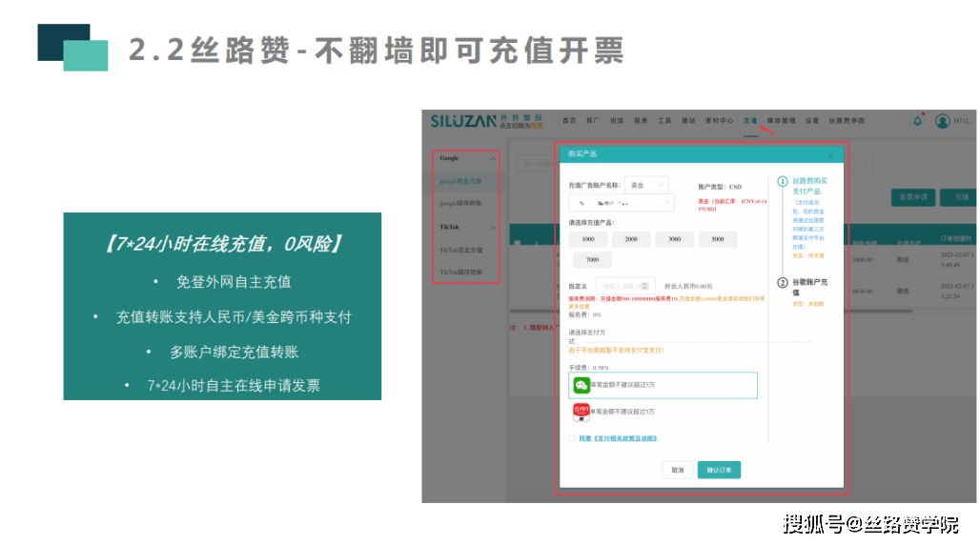Viewport: 980px width, 545px height.
Task: Collapse the Google sidebar section
Action: click(493, 158)
